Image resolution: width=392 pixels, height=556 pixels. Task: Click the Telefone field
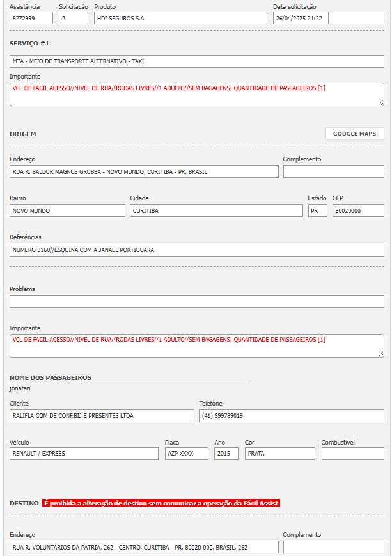point(292,416)
